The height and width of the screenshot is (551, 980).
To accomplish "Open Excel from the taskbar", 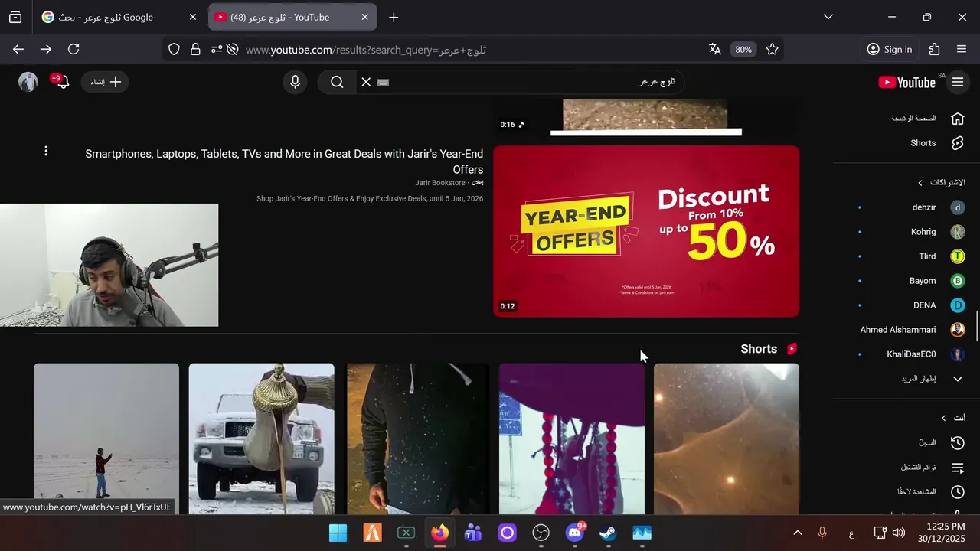I will point(407,533).
